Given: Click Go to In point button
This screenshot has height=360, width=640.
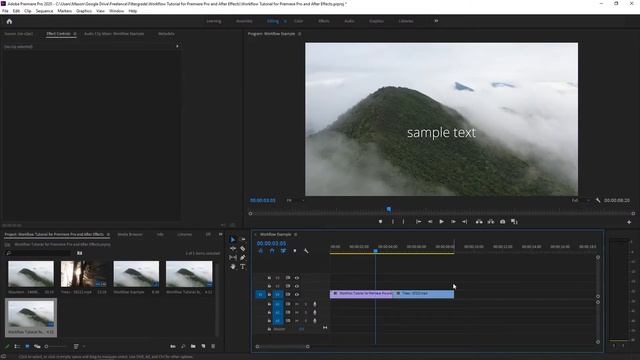Looking at the screenshot, I should click(x=418, y=222).
